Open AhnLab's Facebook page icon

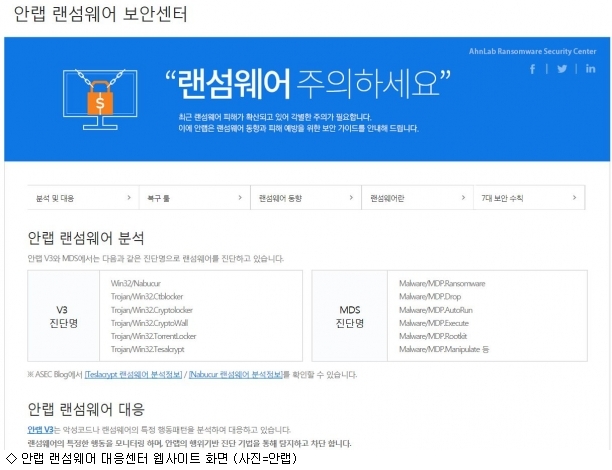(532, 69)
